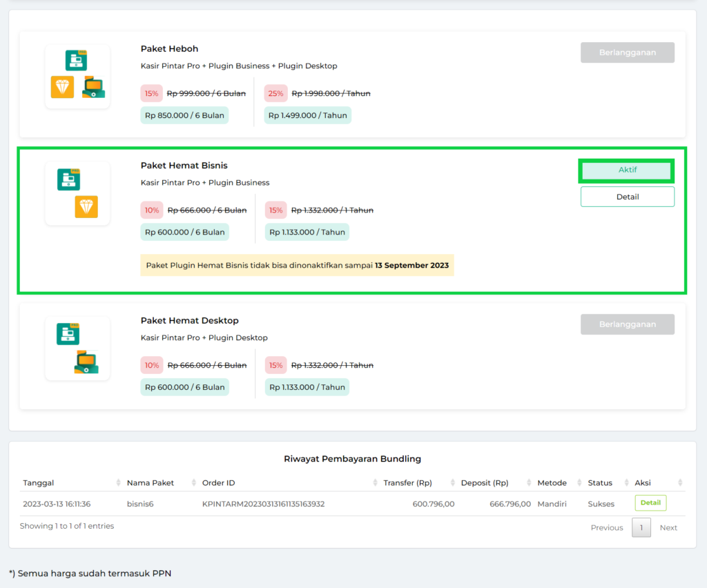707x588 pixels.
Task: Click the Previous pagination link
Action: pos(606,527)
